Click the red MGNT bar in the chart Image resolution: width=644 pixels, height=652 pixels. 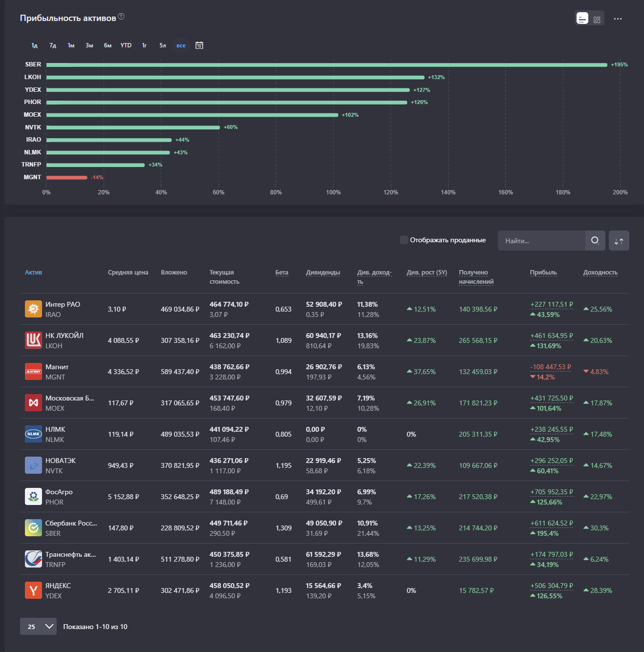[67, 178]
